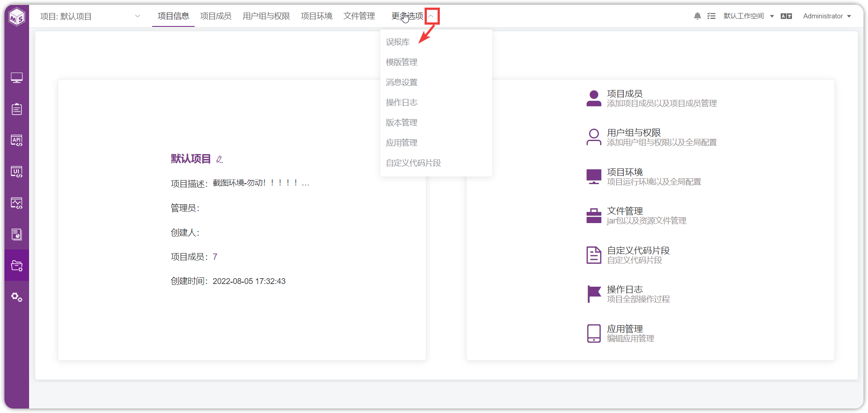Select 消息设置 from the dropdown menu
Viewport: 868px width, 413px height.
tap(436, 82)
